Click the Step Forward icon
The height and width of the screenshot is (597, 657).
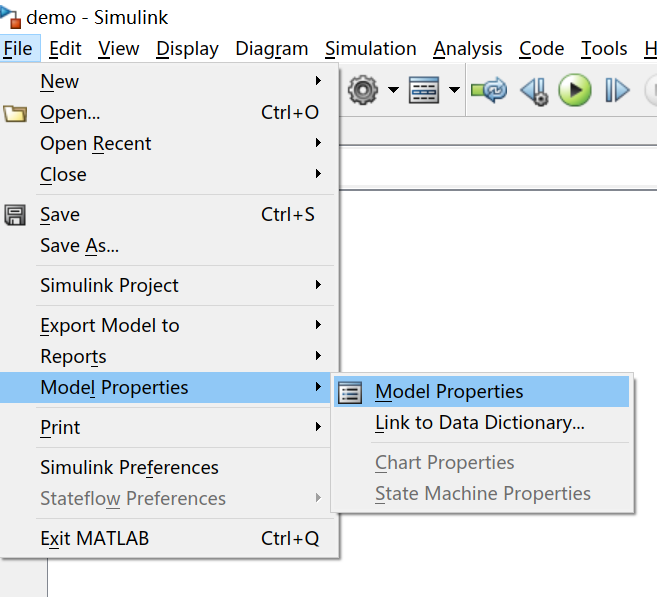click(x=618, y=90)
